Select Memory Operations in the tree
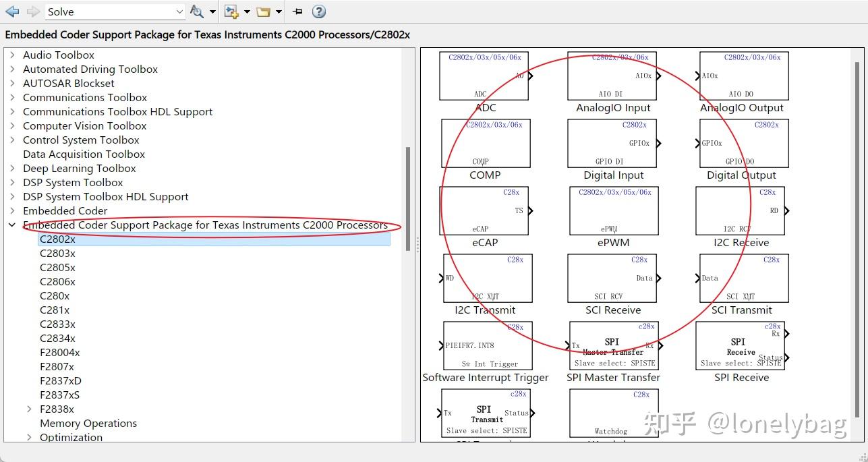This screenshot has height=462, width=868. point(88,423)
